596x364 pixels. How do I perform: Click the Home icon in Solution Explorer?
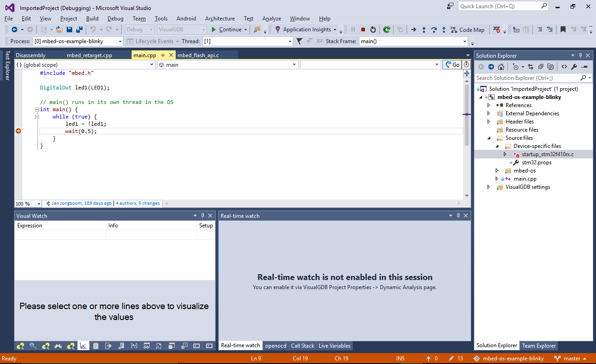[501, 67]
